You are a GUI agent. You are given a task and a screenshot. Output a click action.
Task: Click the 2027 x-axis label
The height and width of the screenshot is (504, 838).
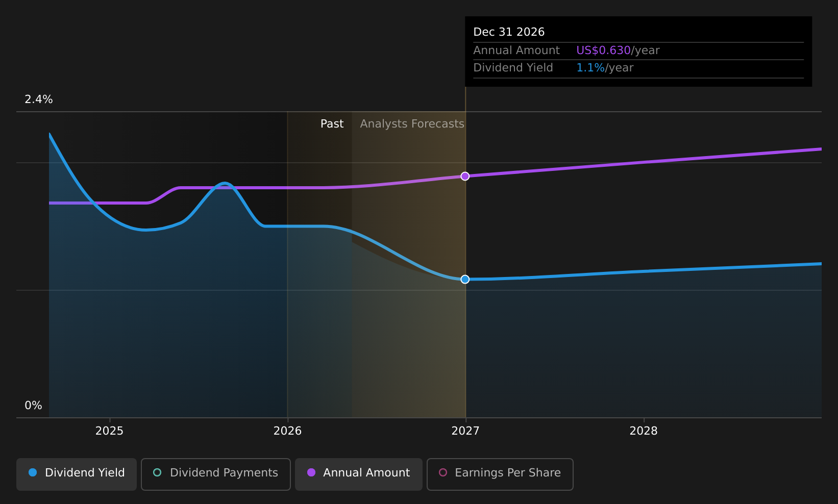pos(465,431)
